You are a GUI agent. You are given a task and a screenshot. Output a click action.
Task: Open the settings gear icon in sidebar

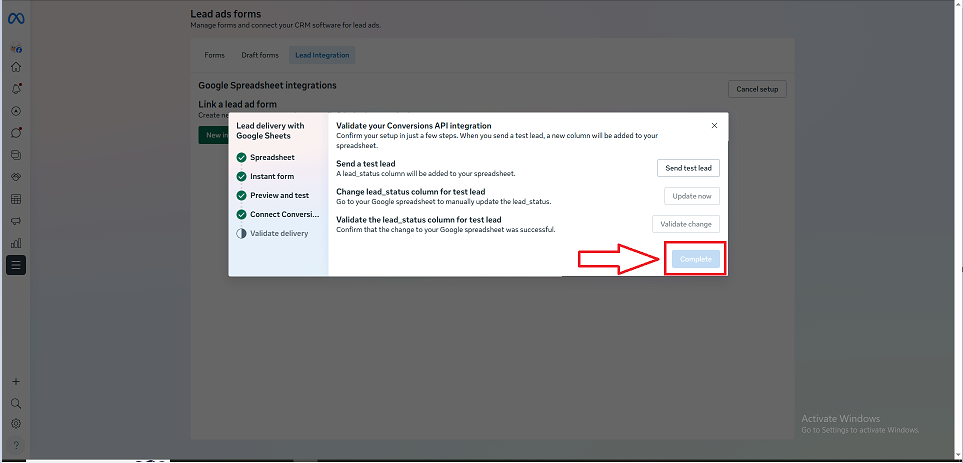point(16,423)
